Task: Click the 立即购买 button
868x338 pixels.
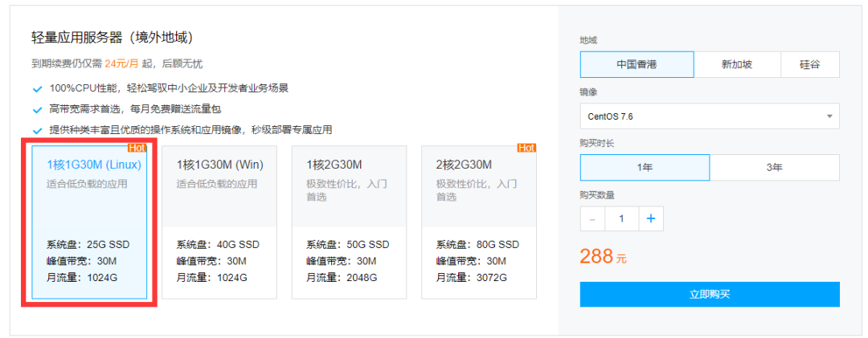Action: (710, 295)
